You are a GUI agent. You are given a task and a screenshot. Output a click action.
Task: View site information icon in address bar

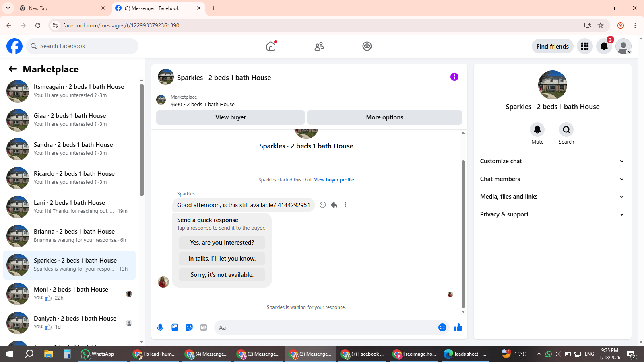(x=55, y=25)
